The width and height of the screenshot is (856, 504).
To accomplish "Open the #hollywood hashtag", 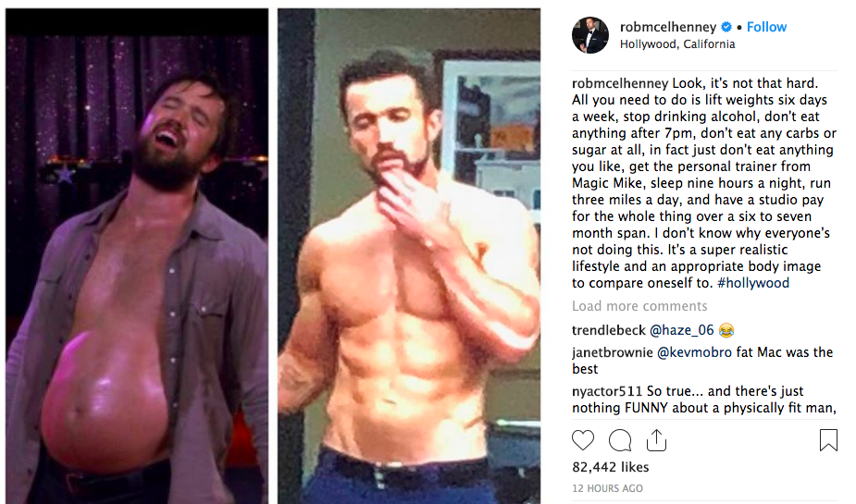I will (753, 283).
